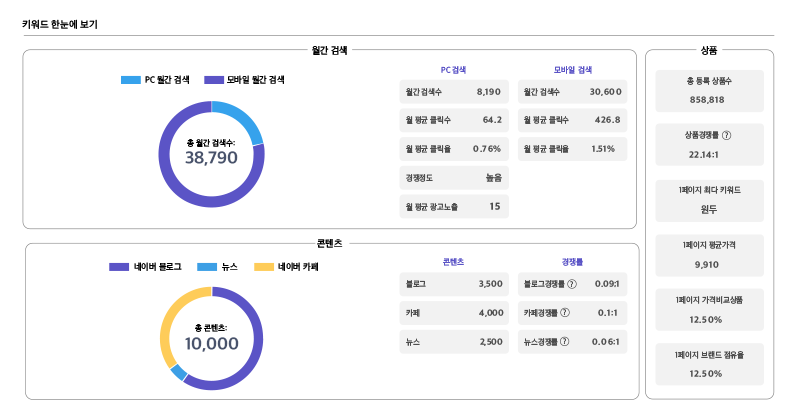Image resolution: width=799 pixels, height=419 pixels.
Task: Toggle the 뉴스 legend swatch in 콘텐츠 chart
Action: click(207, 267)
